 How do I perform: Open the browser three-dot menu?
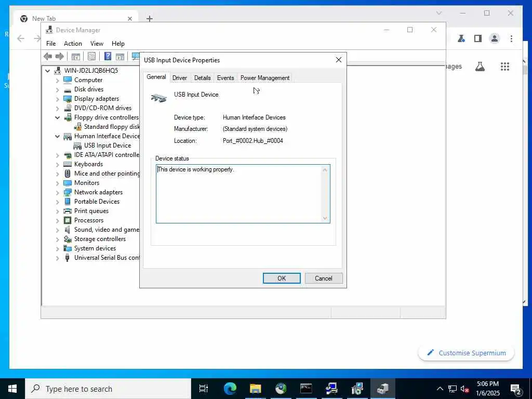click(511, 38)
